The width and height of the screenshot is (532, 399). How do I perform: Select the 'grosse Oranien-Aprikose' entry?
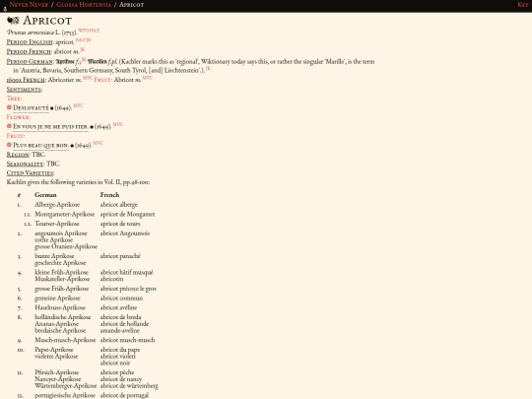pos(66,246)
